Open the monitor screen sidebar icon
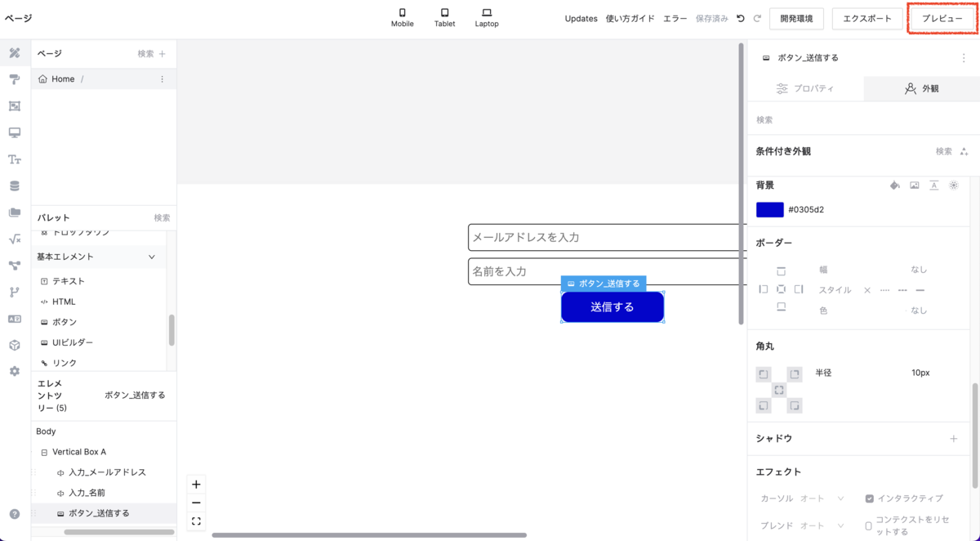 point(15,132)
